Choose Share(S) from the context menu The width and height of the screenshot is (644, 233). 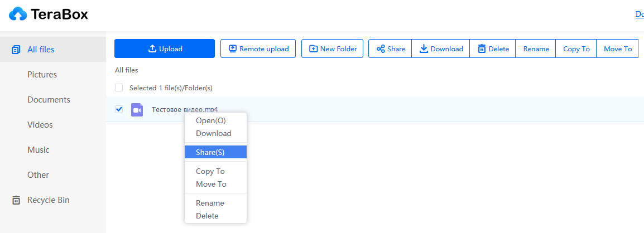(x=210, y=152)
